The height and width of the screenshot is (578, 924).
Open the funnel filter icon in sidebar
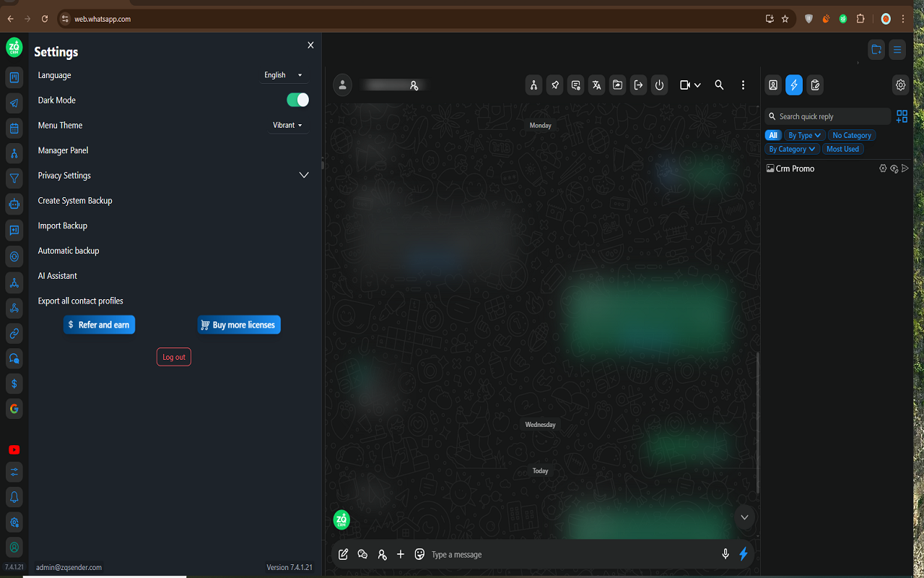tap(14, 178)
